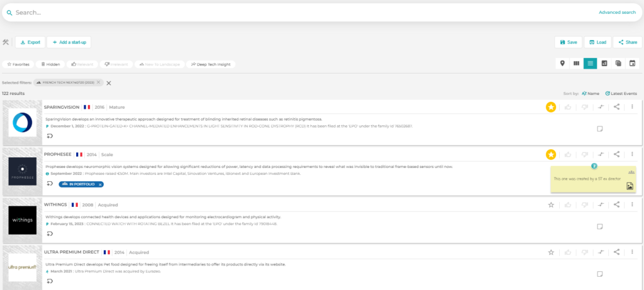Screen dimensions: 644x290
Task: Switch to the map pin view
Action: click(x=562, y=64)
